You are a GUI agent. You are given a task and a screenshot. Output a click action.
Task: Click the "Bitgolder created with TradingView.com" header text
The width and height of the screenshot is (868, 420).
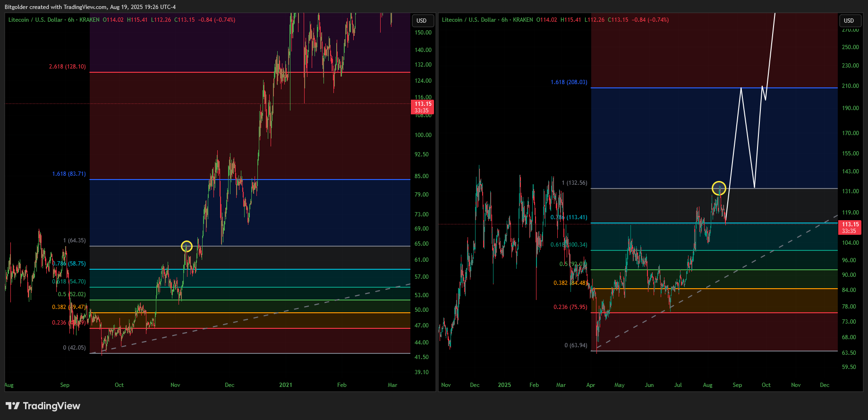[x=56, y=7]
